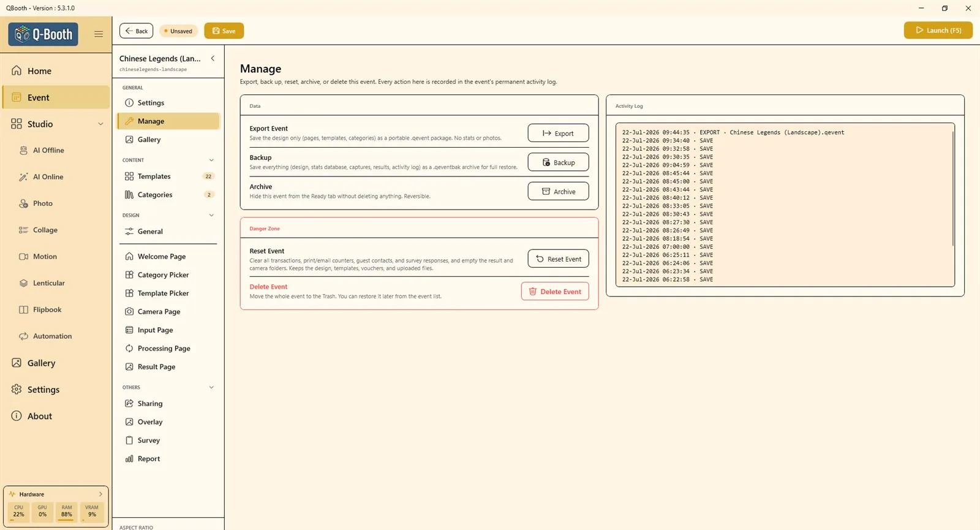
Task: Open the Categories icon item
Action: (x=129, y=195)
